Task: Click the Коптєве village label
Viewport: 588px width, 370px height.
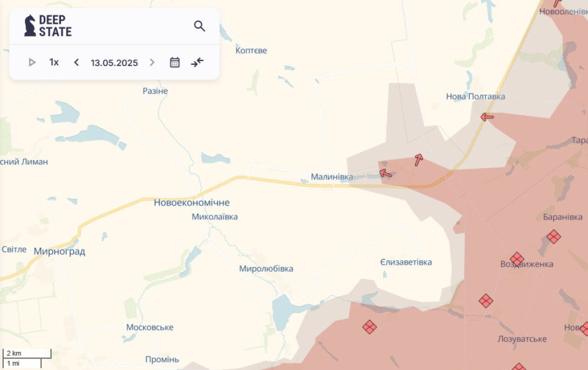Action: click(x=251, y=50)
